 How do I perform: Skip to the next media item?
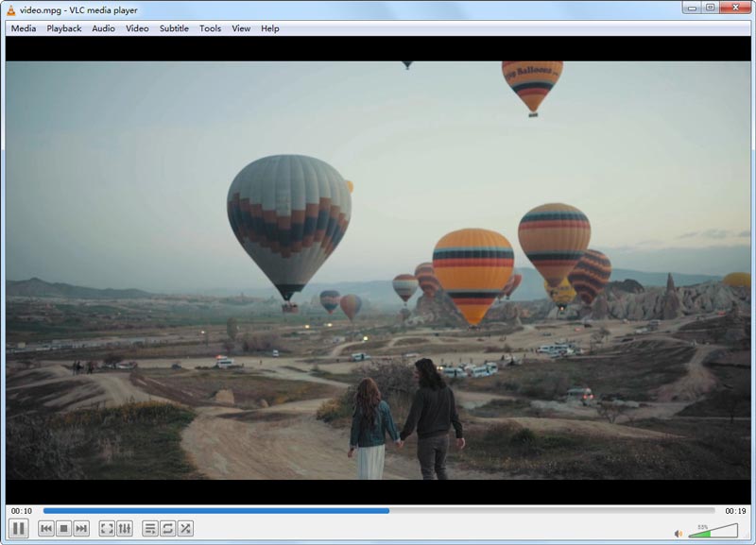click(81, 529)
